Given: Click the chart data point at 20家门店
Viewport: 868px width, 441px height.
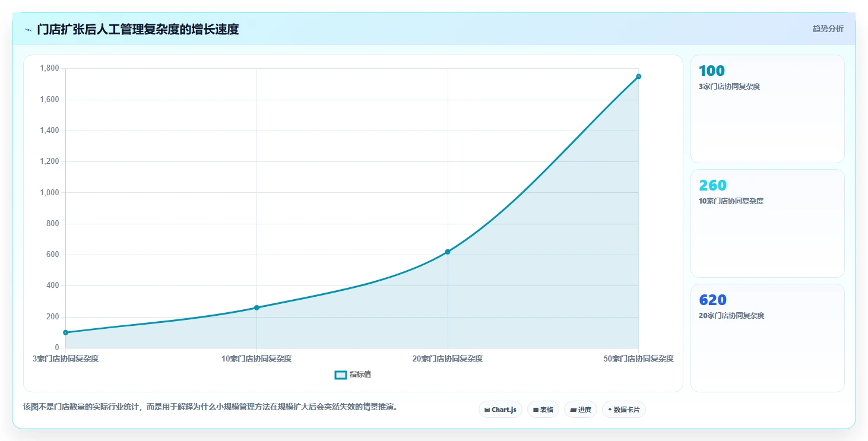Looking at the screenshot, I should [x=448, y=252].
